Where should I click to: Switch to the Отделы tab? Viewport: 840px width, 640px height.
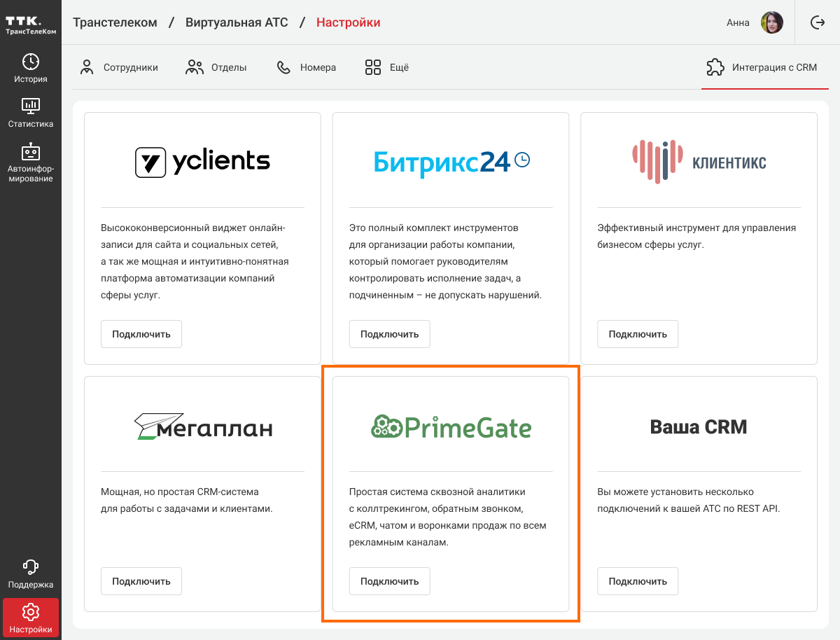coord(216,68)
